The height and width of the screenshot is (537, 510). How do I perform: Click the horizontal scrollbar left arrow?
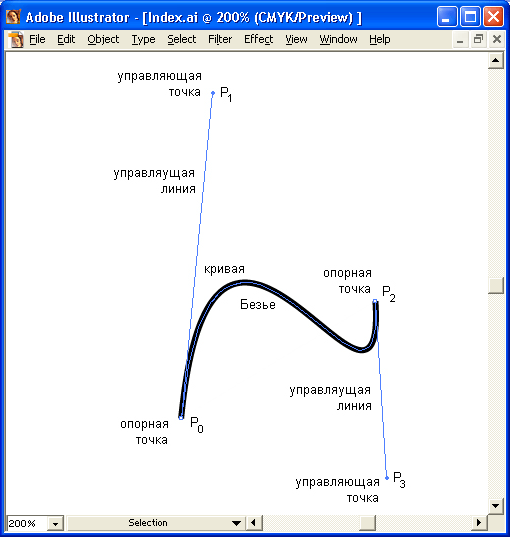click(x=254, y=523)
